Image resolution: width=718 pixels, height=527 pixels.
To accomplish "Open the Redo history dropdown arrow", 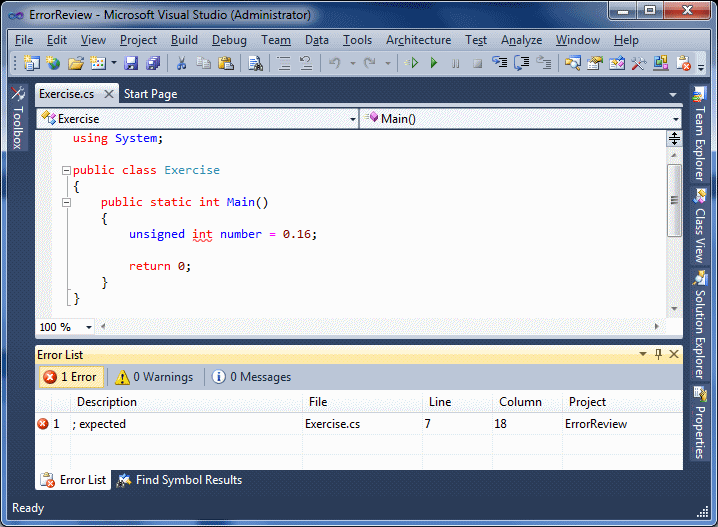I will pos(387,63).
